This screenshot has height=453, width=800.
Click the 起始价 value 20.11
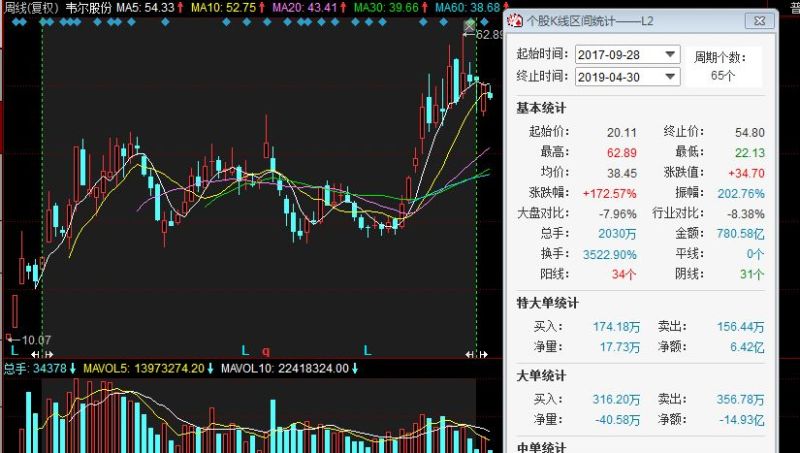pyautogui.click(x=621, y=133)
